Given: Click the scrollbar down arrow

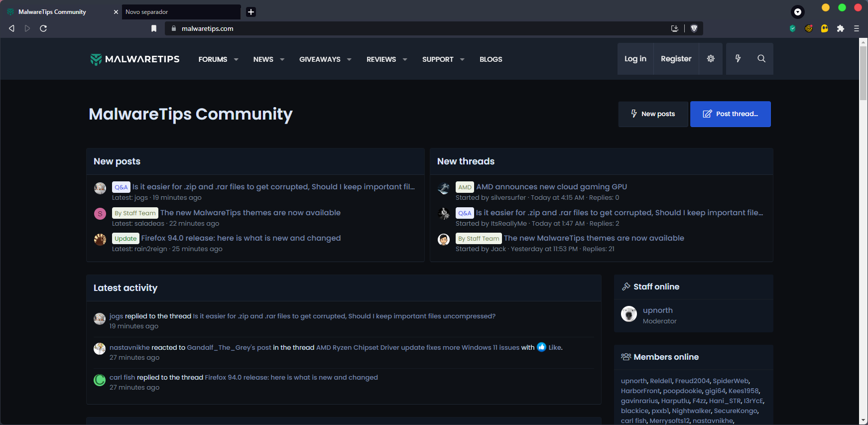Looking at the screenshot, I should coord(864,421).
